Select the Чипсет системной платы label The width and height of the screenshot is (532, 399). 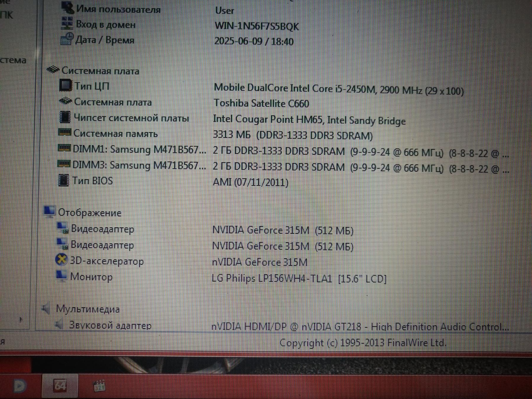[131, 118]
